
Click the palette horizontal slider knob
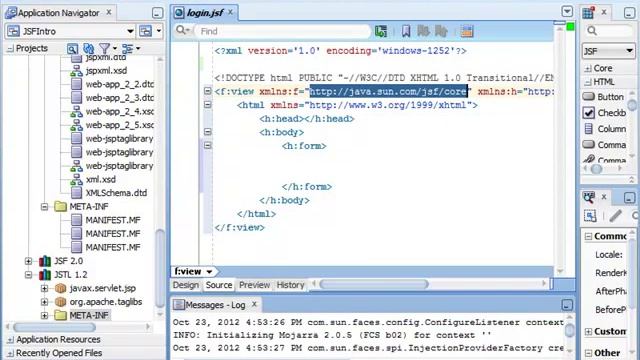[596, 169]
